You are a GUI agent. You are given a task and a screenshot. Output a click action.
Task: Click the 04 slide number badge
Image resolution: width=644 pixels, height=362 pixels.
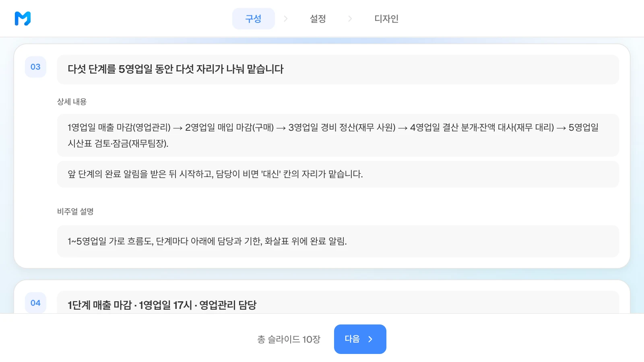coord(35,303)
